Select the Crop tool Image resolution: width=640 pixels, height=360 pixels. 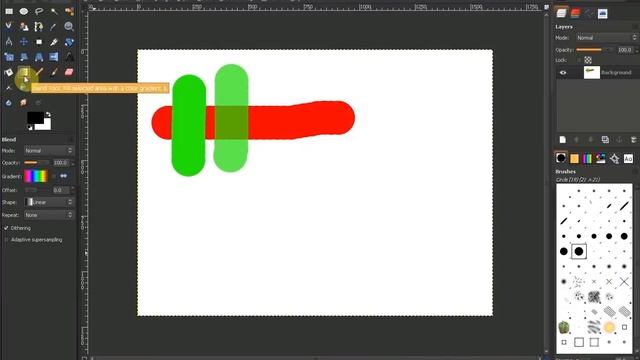[54, 42]
